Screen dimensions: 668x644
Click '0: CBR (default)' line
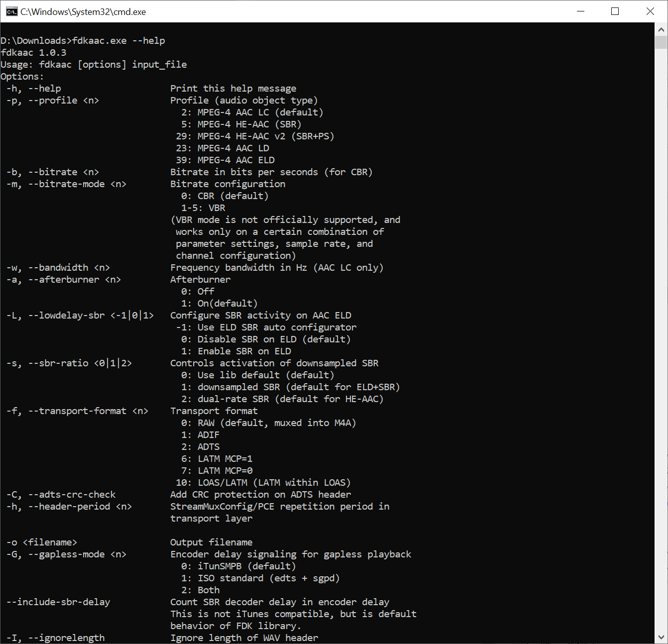coord(225,196)
